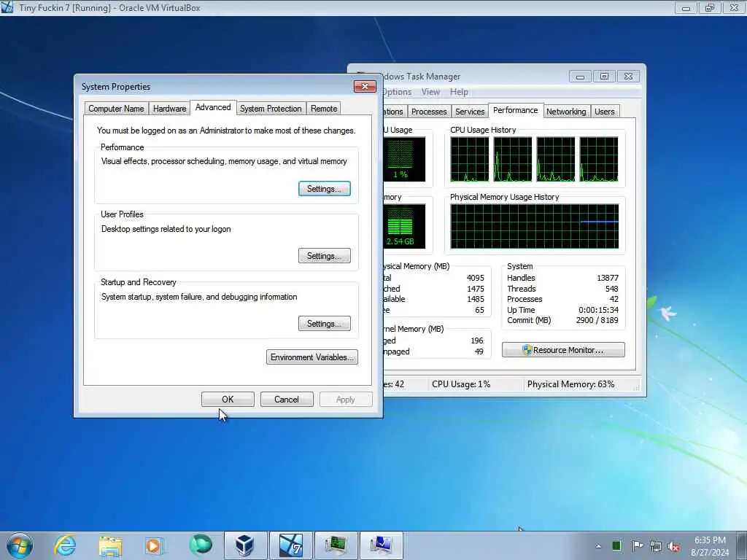Screen dimensions: 747x560
Task: Open Resource Monitor in Task Manager
Action: pos(563,350)
